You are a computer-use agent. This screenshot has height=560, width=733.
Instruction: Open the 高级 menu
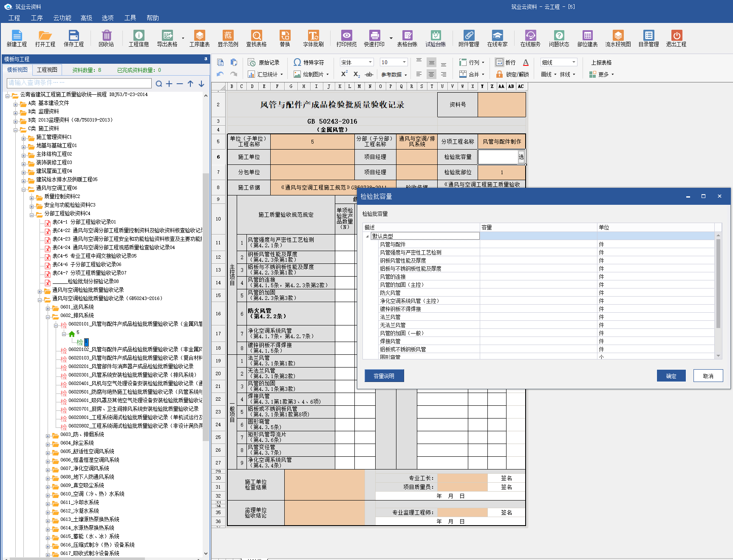(86, 18)
